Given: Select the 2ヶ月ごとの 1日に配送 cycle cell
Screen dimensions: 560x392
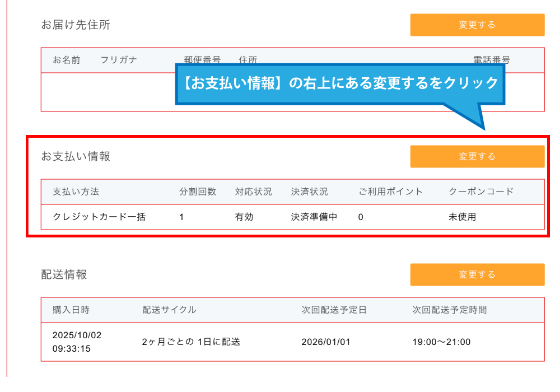Looking at the screenshot, I should point(191,342).
